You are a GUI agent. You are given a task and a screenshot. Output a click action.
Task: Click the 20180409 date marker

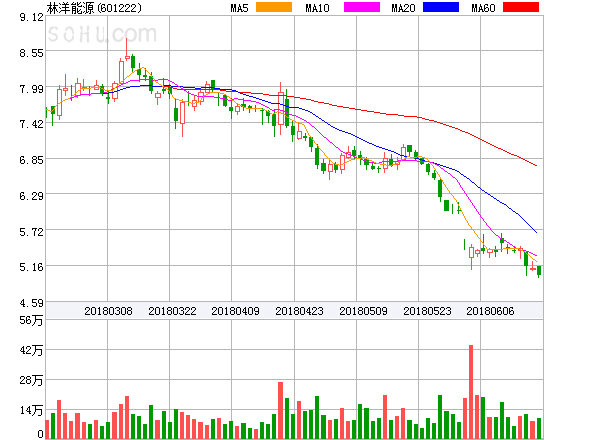click(236, 311)
